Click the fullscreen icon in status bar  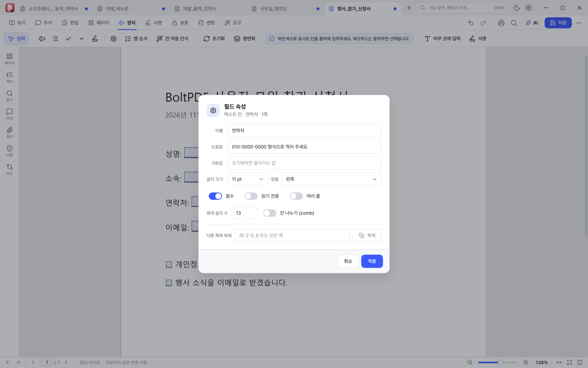[569, 362]
